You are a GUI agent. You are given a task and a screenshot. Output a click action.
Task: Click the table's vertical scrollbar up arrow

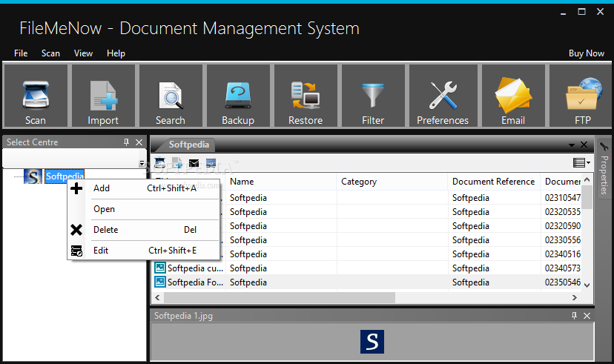(587, 179)
